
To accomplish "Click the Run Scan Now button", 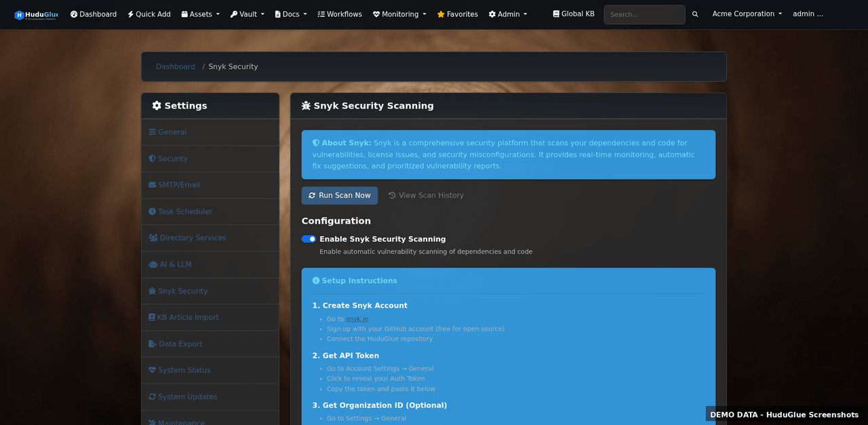I will pyautogui.click(x=340, y=195).
